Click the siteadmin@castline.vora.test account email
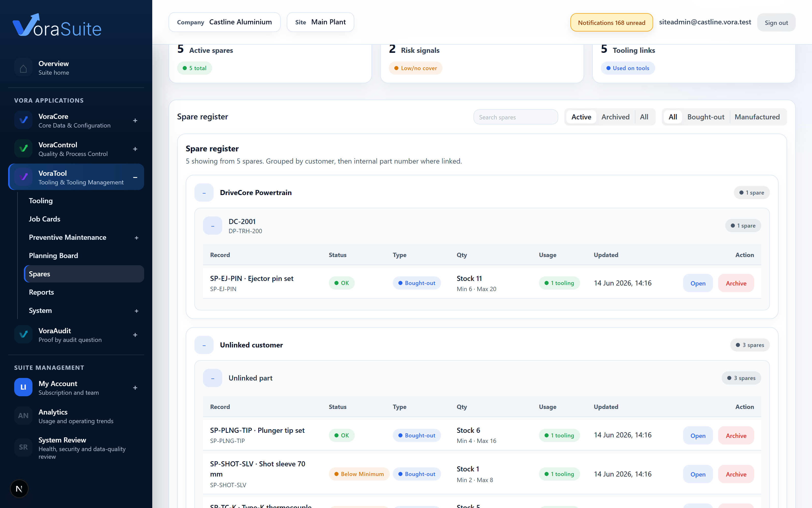This screenshot has height=508, width=812. coord(705,22)
